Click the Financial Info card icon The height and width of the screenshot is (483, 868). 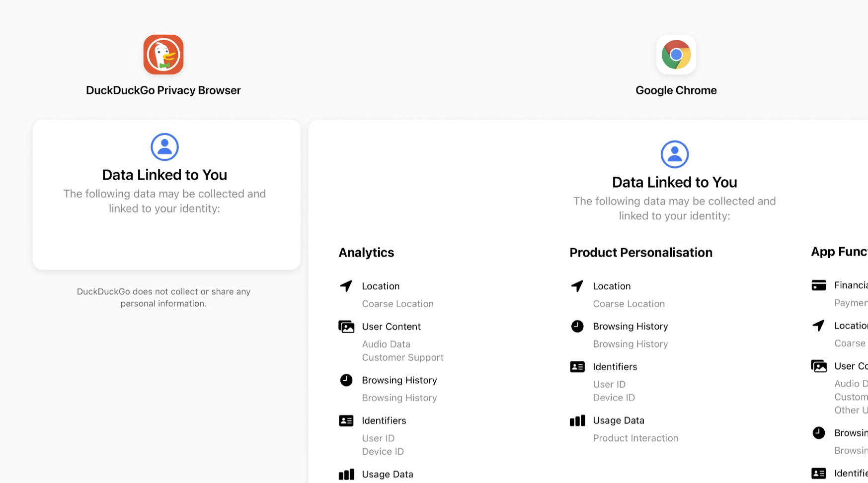click(819, 285)
